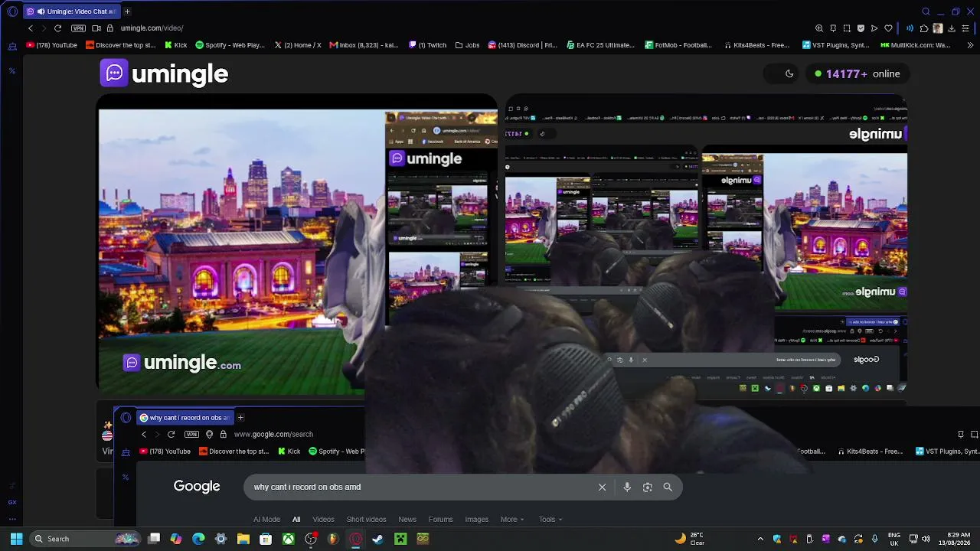Open the Jobs bookmarks folder
The width and height of the screenshot is (980, 551).
pos(467,45)
